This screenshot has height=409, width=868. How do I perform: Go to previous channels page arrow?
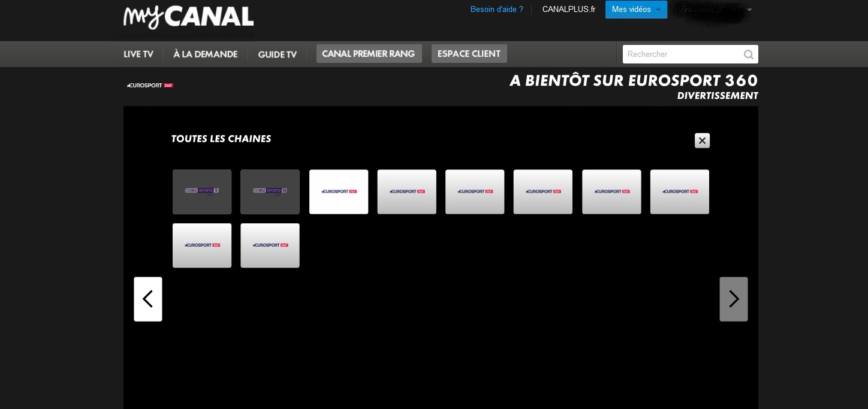coord(148,299)
